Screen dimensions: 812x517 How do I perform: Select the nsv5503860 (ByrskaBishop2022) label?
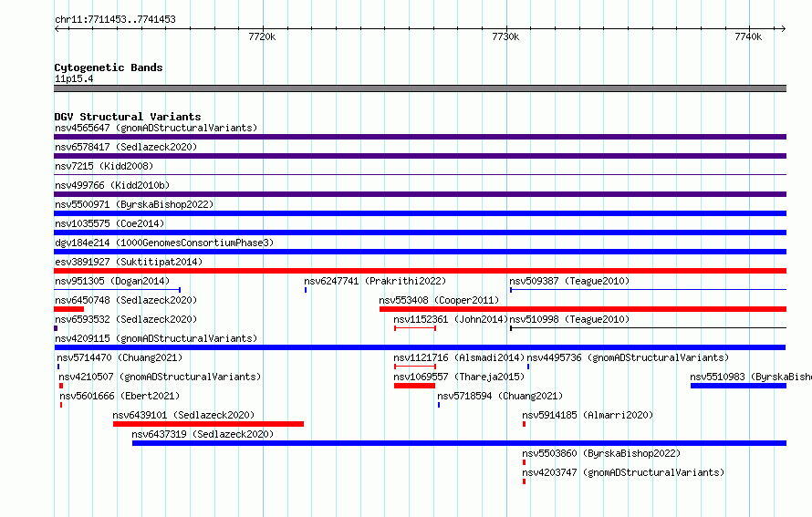601,453
